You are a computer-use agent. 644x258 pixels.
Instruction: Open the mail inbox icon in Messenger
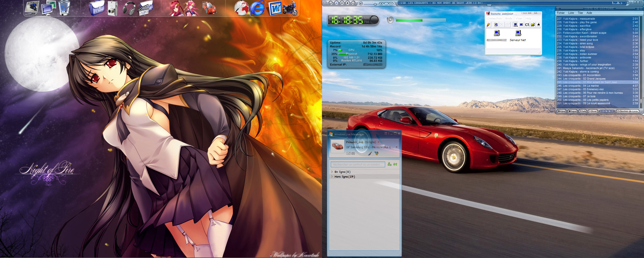coord(348,153)
